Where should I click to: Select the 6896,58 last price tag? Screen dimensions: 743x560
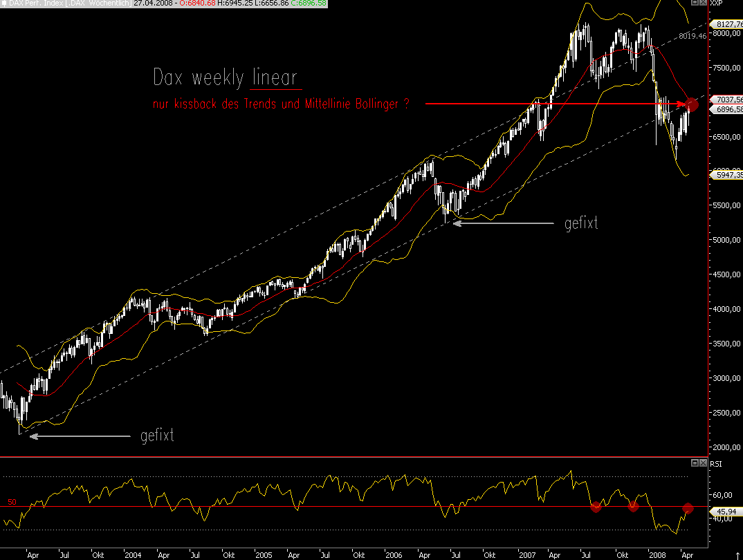coord(727,109)
